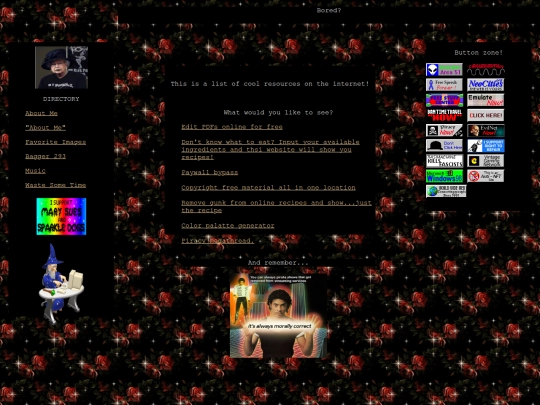Open the Piracy Now! skull badge
540x405 pixels.
[444, 131]
